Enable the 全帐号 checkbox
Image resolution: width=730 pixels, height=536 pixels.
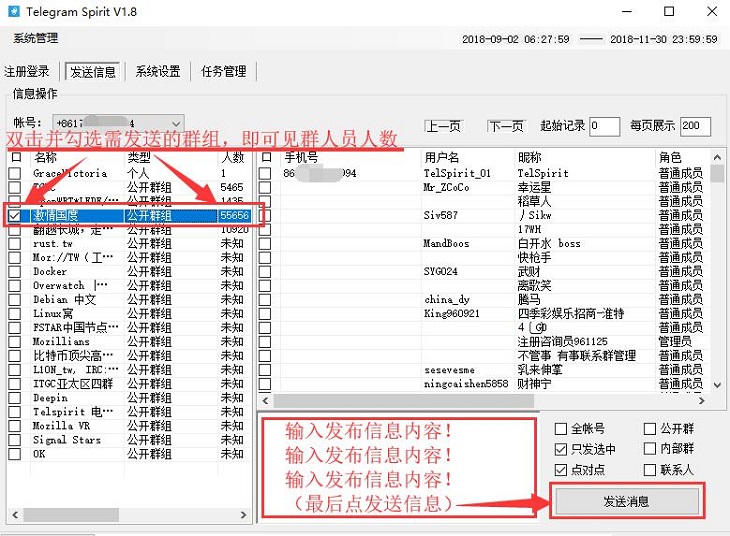(561, 428)
